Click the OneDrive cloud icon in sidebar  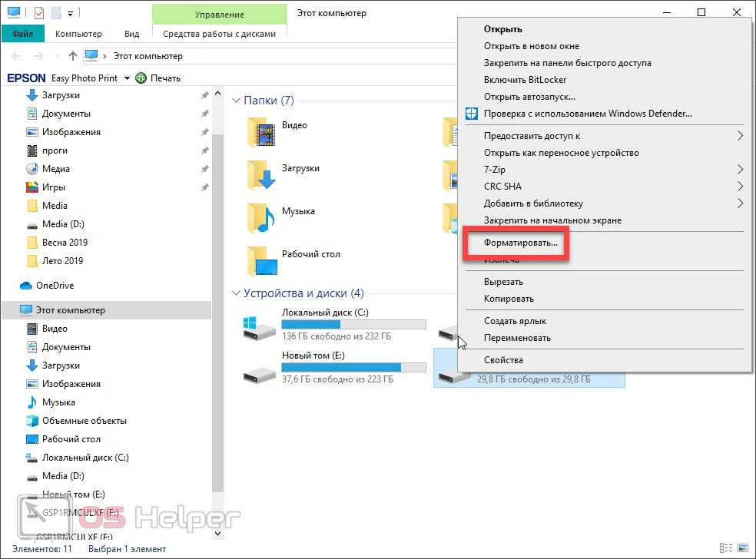coord(27,286)
